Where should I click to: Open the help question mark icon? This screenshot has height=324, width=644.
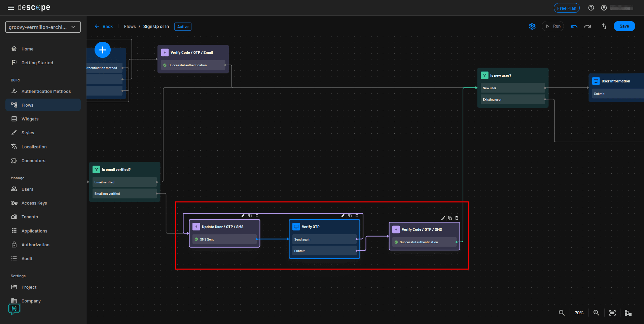[591, 7]
